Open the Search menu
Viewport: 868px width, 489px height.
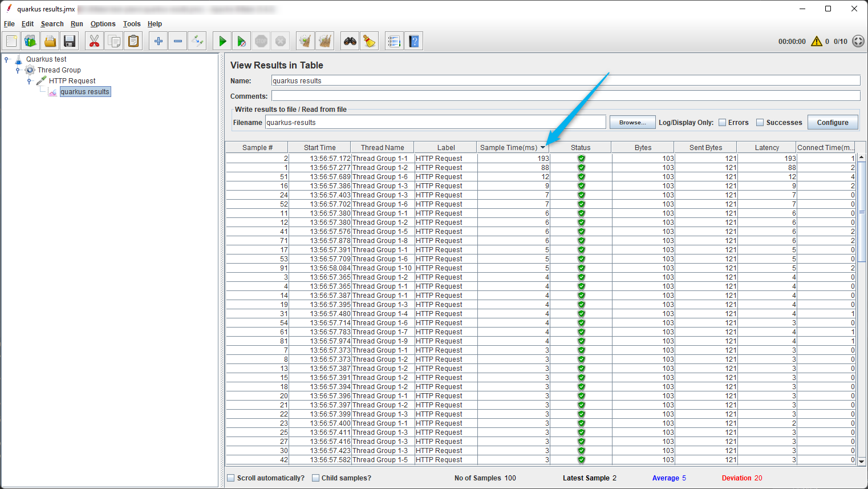[x=52, y=24]
